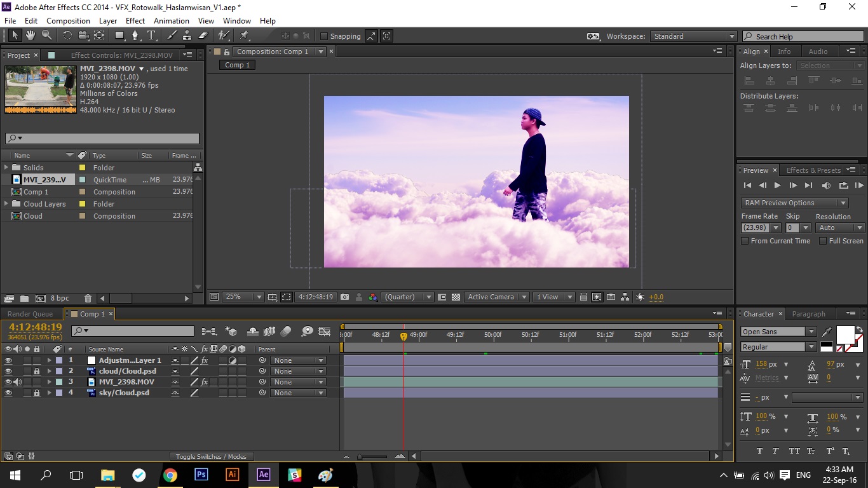Expand properties of Adjustment Layer 1
This screenshot has width=868, height=488.
coord(49,360)
